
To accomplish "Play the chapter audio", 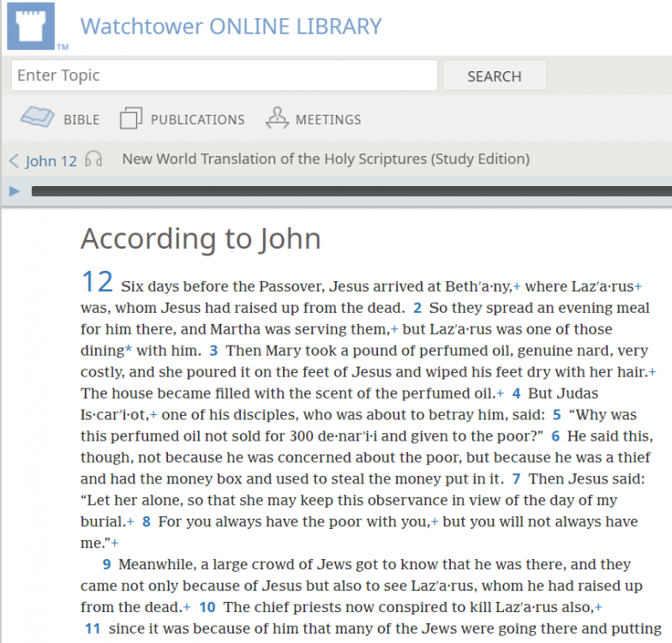I will point(14,190).
